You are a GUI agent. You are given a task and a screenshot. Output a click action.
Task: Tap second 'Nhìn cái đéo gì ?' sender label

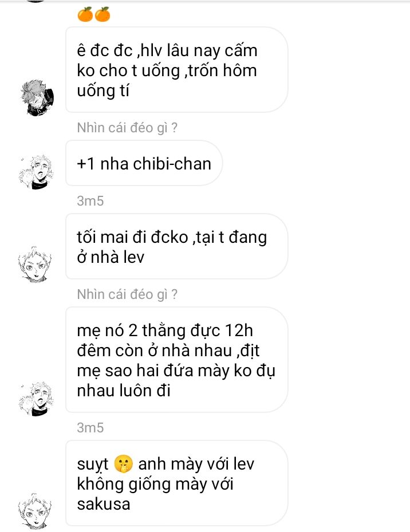click(x=127, y=294)
